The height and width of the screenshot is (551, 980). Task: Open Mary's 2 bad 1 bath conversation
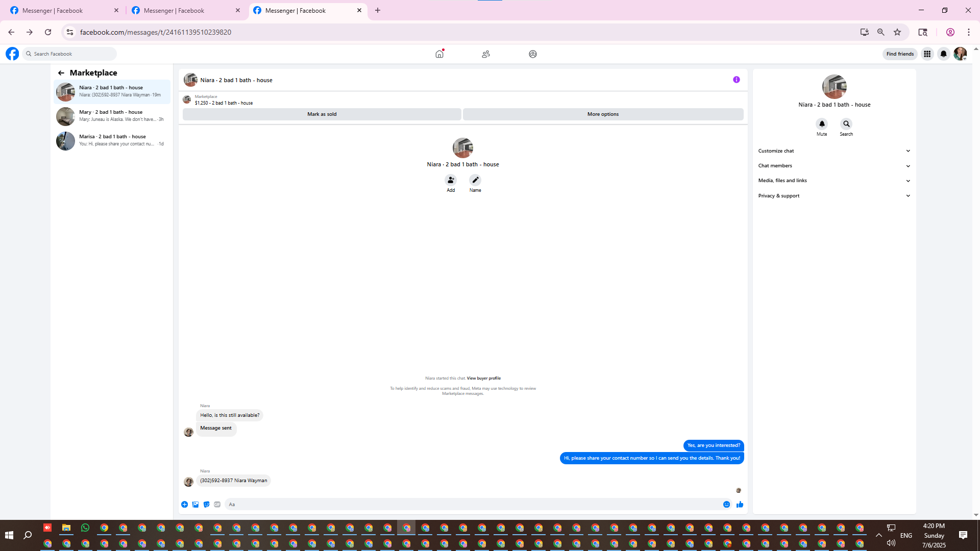point(112,116)
